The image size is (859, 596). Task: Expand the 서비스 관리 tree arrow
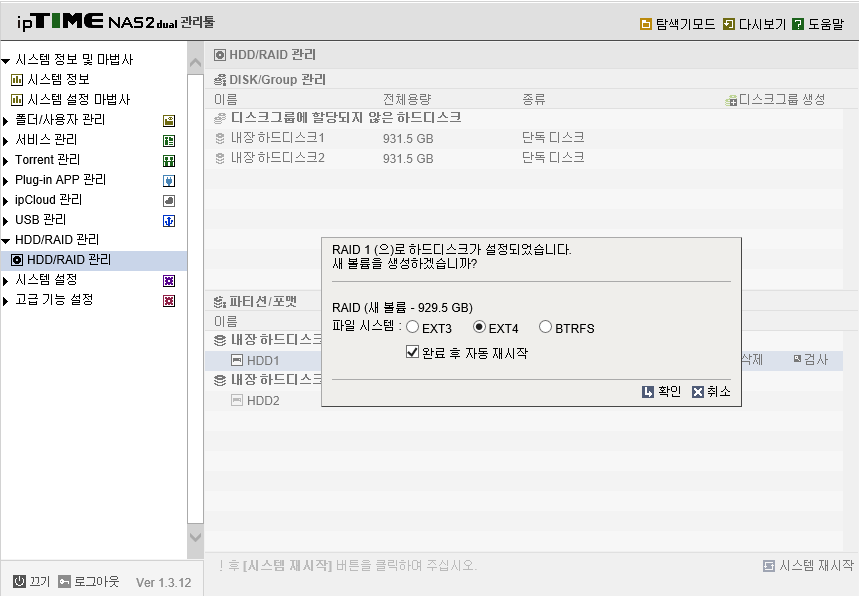point(5,141)
